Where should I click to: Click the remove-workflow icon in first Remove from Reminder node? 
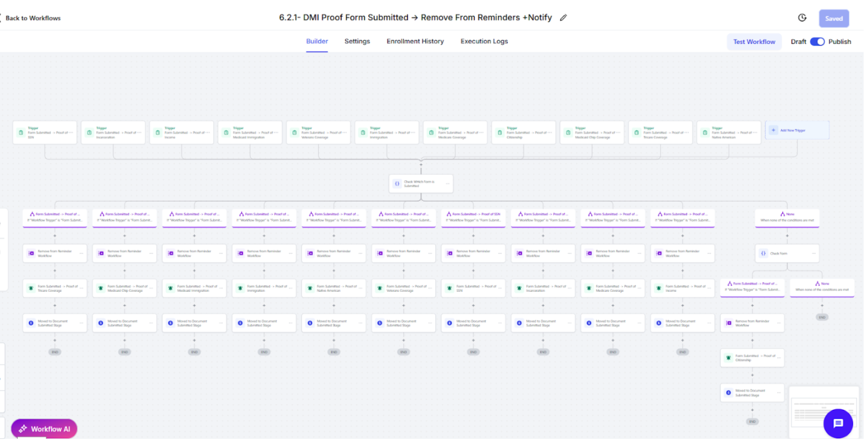(x=31, y=254)
